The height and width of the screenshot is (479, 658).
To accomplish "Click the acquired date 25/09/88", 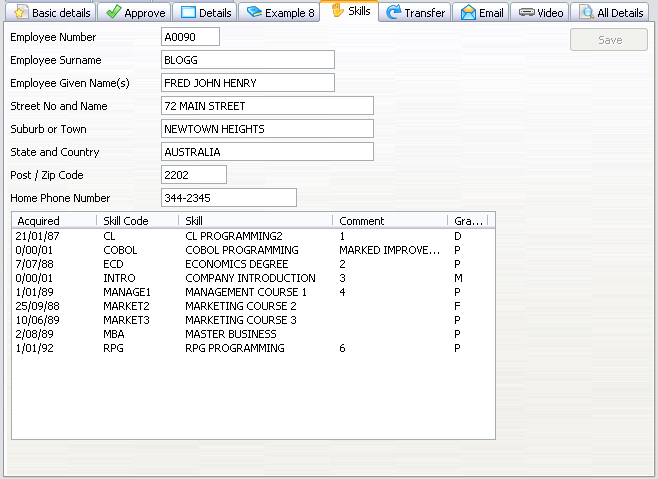I will [x=37, y=306].
